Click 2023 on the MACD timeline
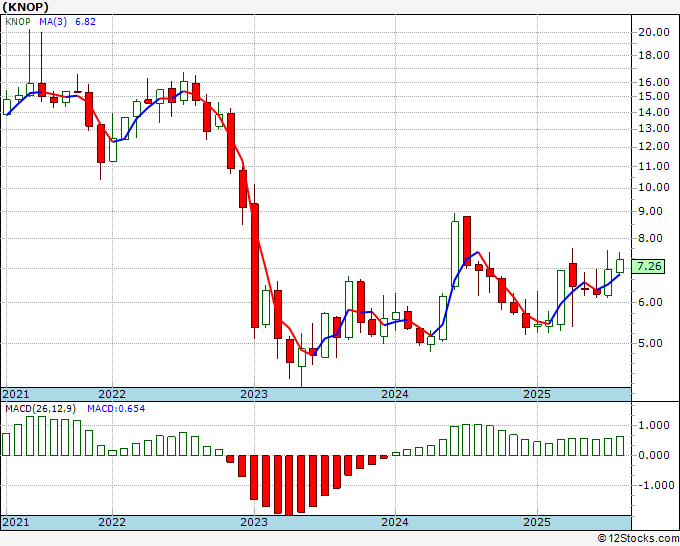This screenshot has width=680, height=546. (x=254, y=522)
